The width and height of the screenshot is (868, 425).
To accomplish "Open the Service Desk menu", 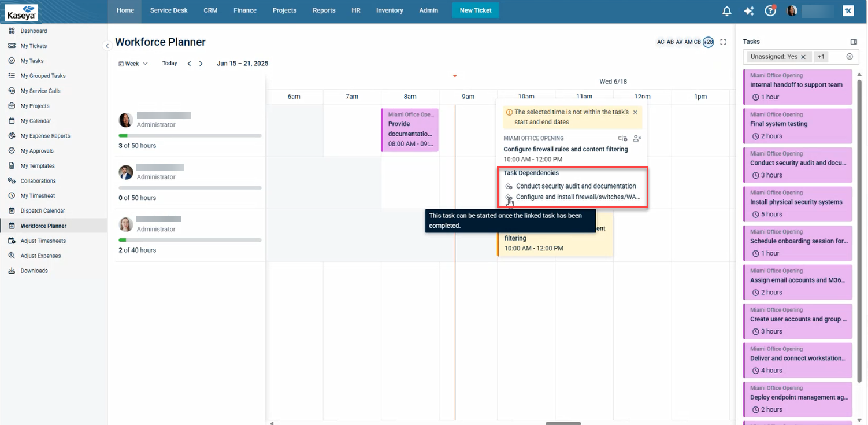I will [169, 10].
